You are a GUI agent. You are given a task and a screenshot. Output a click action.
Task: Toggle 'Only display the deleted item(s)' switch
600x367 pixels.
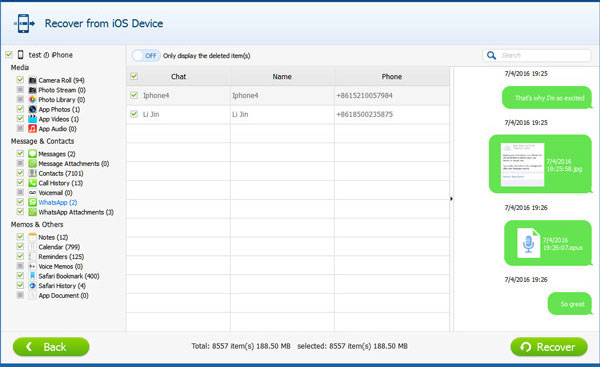click(146, 56)
